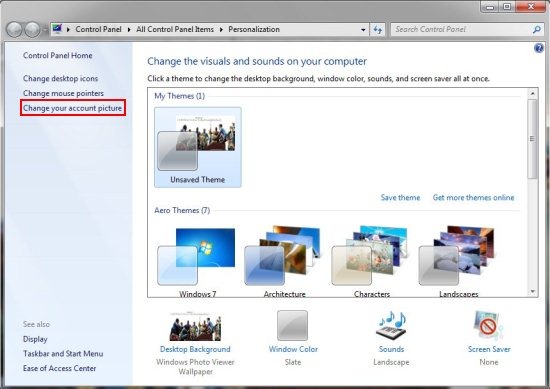Viewport: 550px width, 389px height.
Task: Click Control Panel in the breadcrumb
Action: point(98,29)
